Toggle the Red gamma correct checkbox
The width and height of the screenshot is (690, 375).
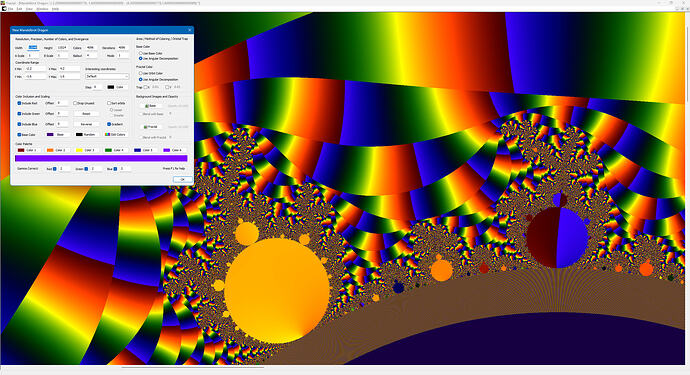click(x=55, y=169)
